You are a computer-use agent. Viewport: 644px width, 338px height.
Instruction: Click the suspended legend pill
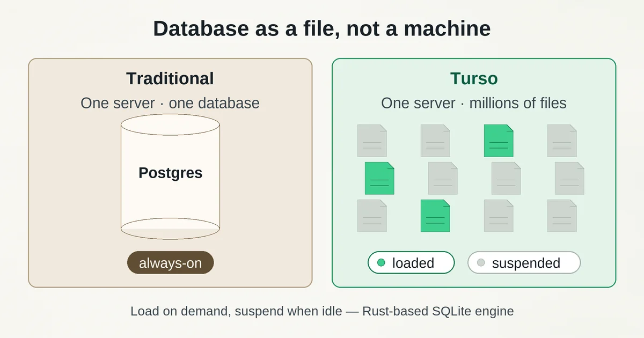click(x=524, y=263)
